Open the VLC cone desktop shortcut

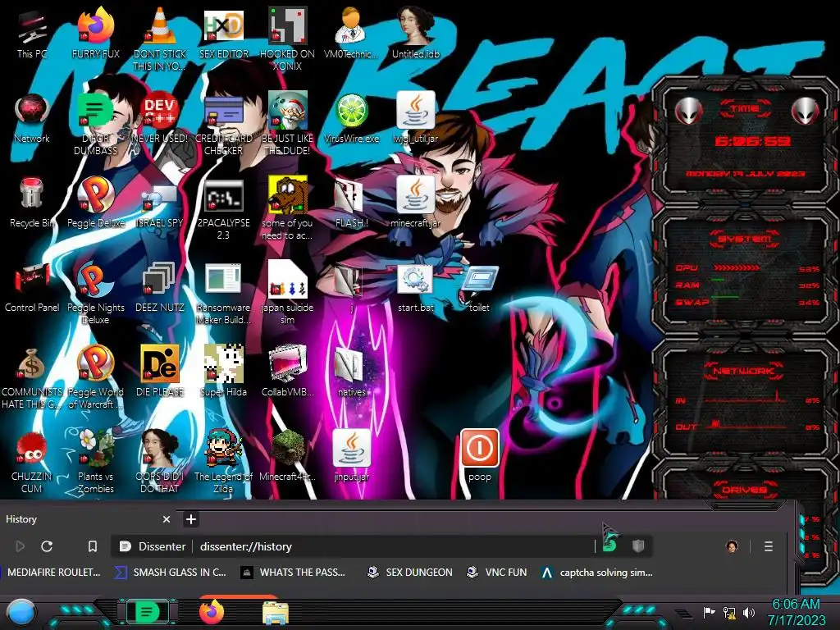(160, 39)
